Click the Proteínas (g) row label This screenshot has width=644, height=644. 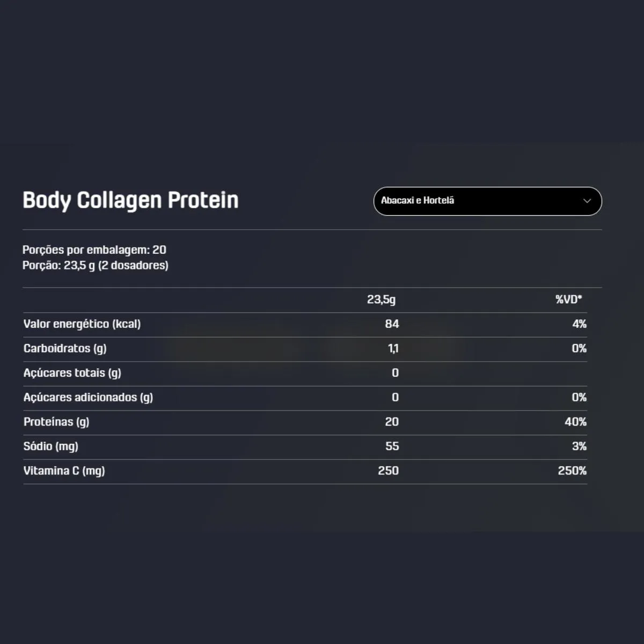[56, 422]
